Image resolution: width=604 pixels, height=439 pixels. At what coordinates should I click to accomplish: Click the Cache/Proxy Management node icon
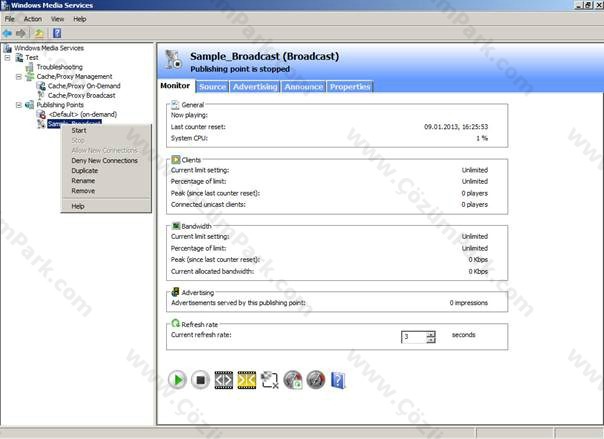30,77
